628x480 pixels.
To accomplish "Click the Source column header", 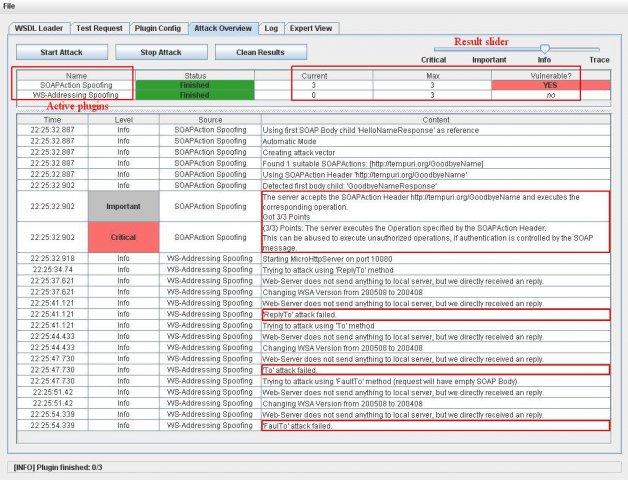I will click(210, 119).
